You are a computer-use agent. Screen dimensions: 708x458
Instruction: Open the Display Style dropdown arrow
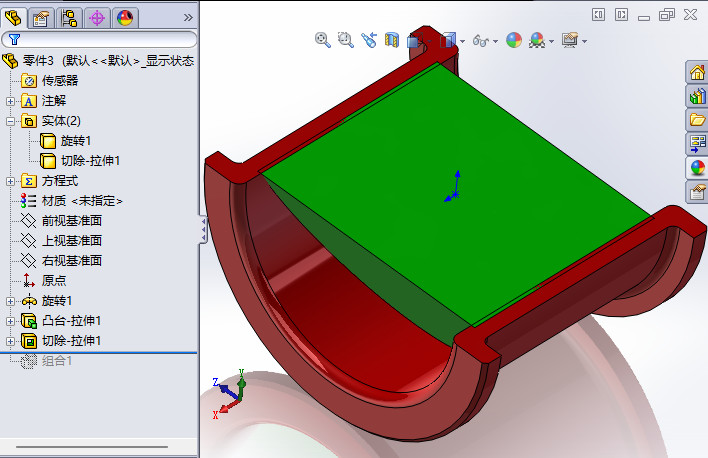tap(462, 41)
